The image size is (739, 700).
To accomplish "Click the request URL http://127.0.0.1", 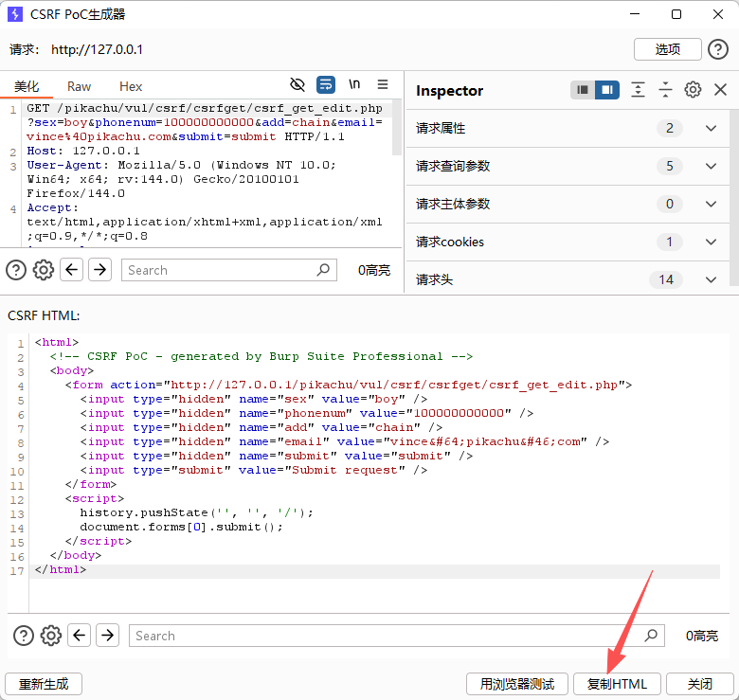I will 97,49.
